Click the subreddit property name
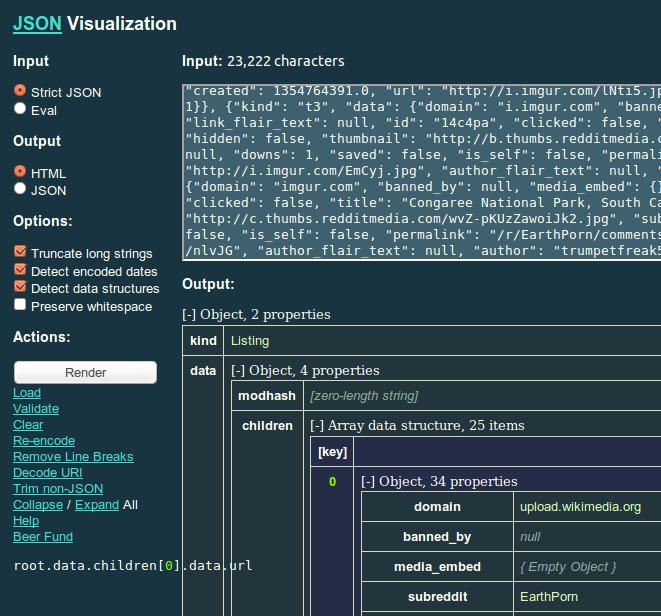The image size is (661, 616). [x=437, y=597]
